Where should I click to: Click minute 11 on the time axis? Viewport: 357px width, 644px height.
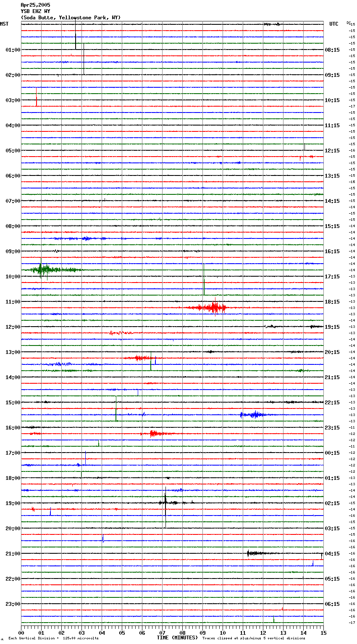243,633
